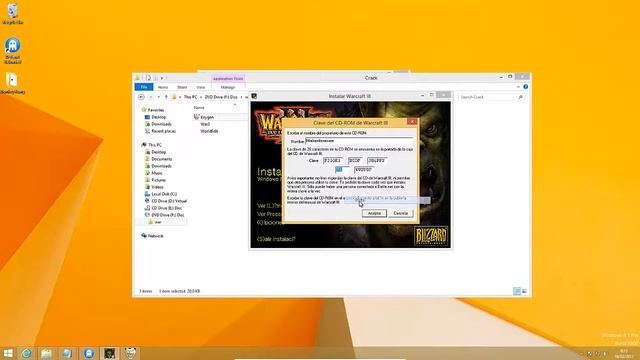Open the joker face icon in the taskbar

pos(130,353)
